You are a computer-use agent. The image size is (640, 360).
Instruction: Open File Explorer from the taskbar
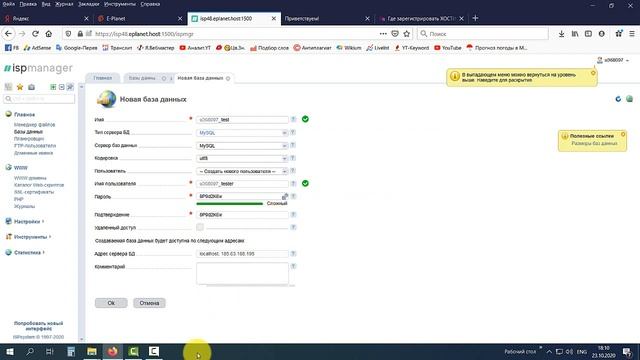coord(92,351)
